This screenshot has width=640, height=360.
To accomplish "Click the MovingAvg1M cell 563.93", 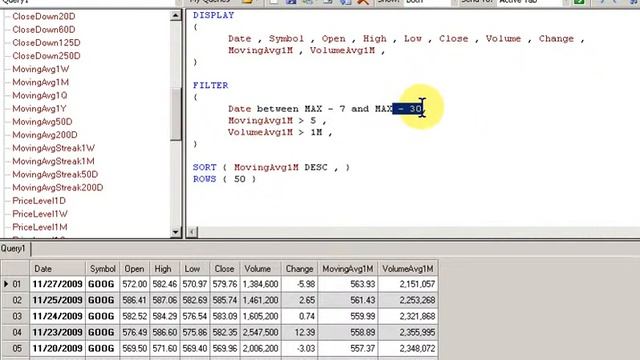I will (348, 284).
